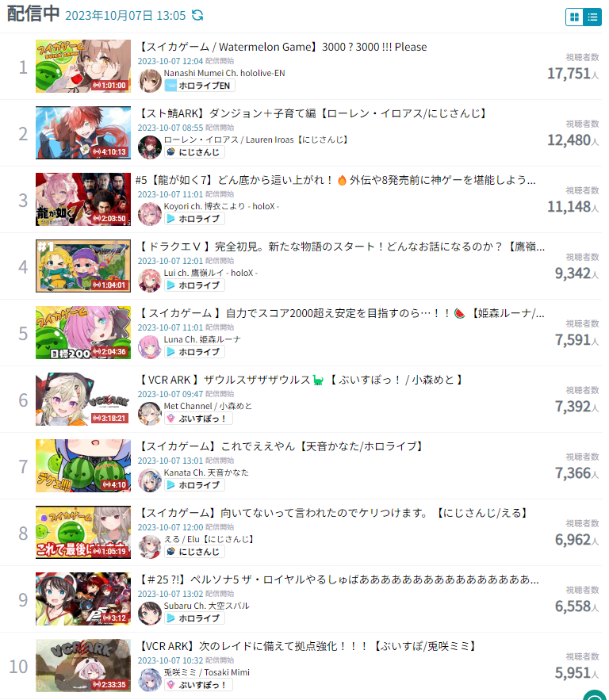Select the ホロライブEN group tag
609x700 pixels.
pyautogui.click(x=200, y=86)
